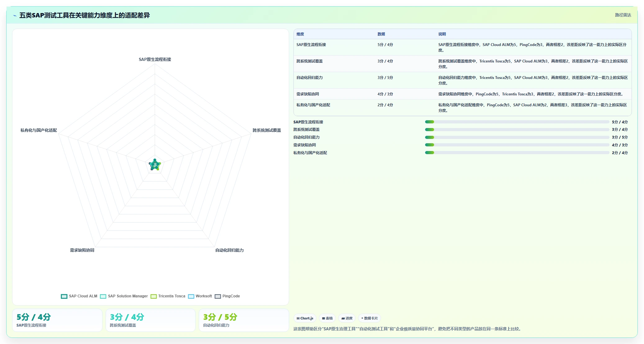This screenshot has height=344, width=644.
Task: Click the 自动化回归能力 label in the progress list
Action: tap(306, 137)
